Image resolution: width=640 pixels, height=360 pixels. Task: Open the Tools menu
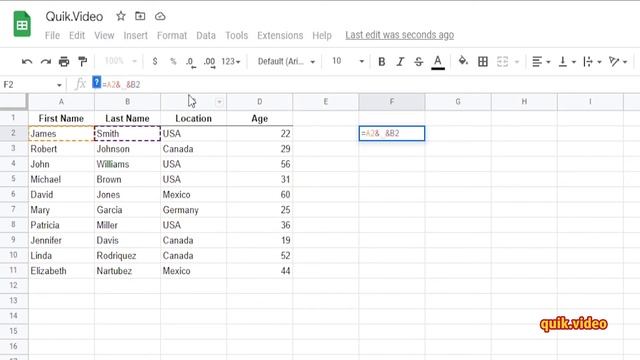236,36
